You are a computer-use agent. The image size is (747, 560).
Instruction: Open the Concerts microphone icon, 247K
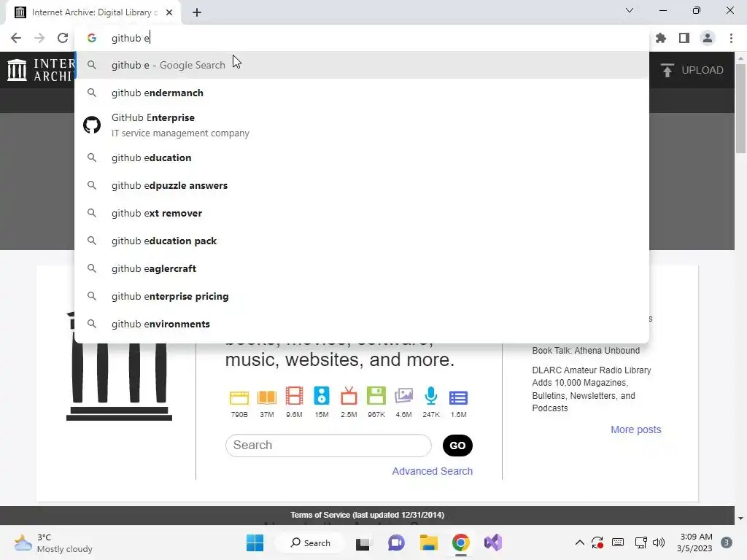(x=430, y=396)
